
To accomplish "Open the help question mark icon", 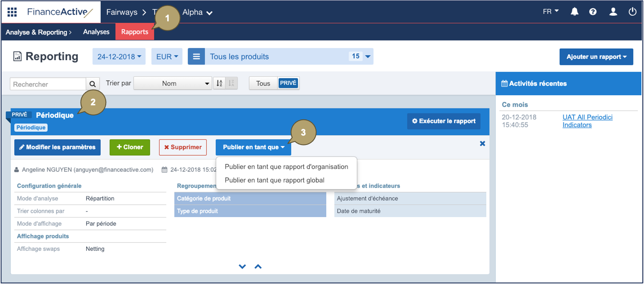I will (x=593, y=12).
